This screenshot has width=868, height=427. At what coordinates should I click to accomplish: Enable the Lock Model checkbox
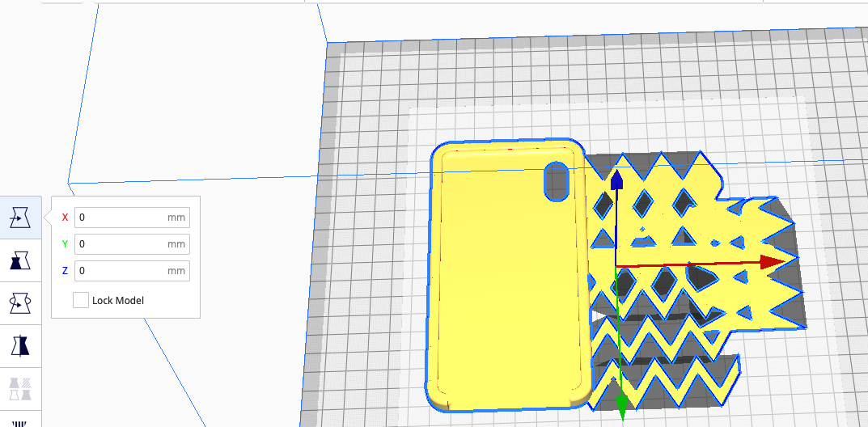pos(81,300)
